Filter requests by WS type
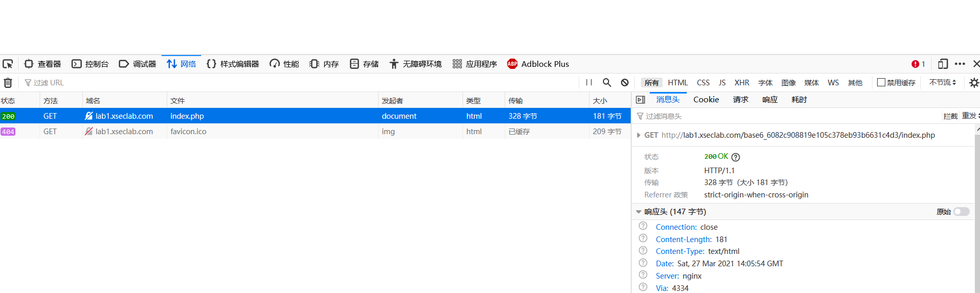The width and height of the screenshot is (980, 293). pos(833,83)
